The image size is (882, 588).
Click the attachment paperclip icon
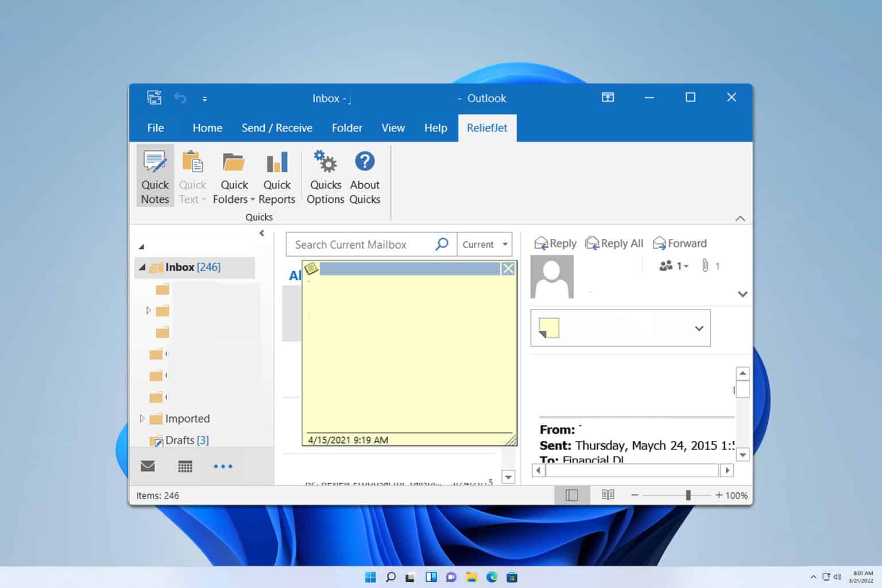[x=705, y=265]
